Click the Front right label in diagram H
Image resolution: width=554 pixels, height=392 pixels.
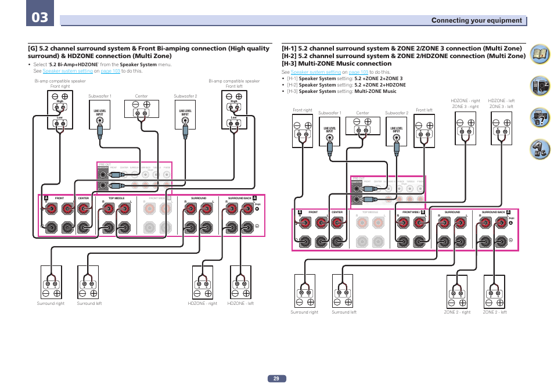pos(303,110)
